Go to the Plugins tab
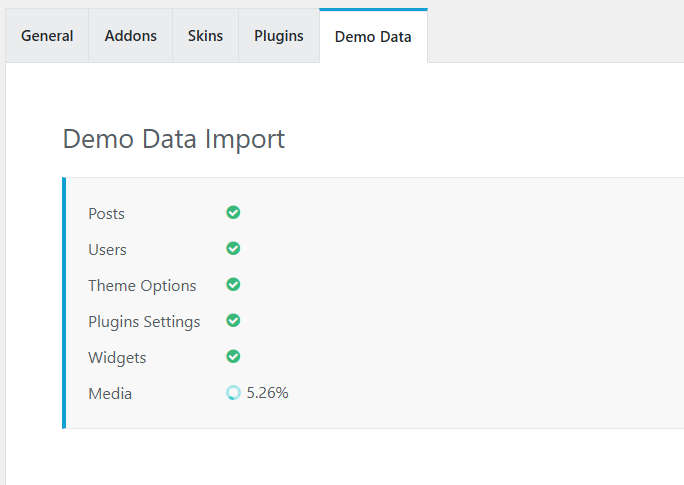The image size is (684, 485). point(279,36)
